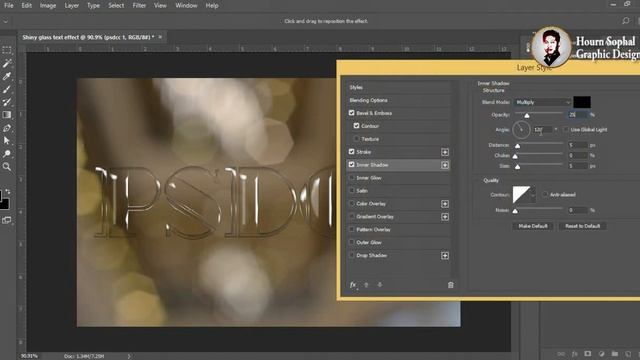640x360 pixels.
Task: Add another Color Overlay with plus icon
Action: coord(445,204)
